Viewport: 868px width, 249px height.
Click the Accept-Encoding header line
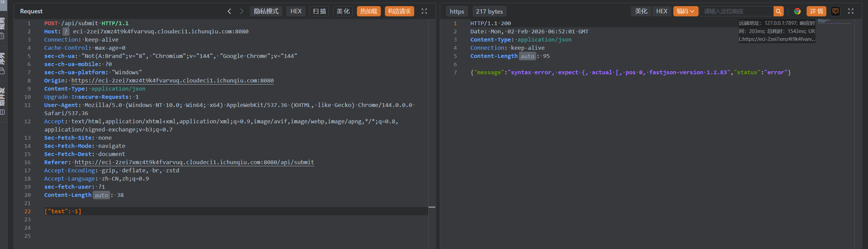pos(112,170)
